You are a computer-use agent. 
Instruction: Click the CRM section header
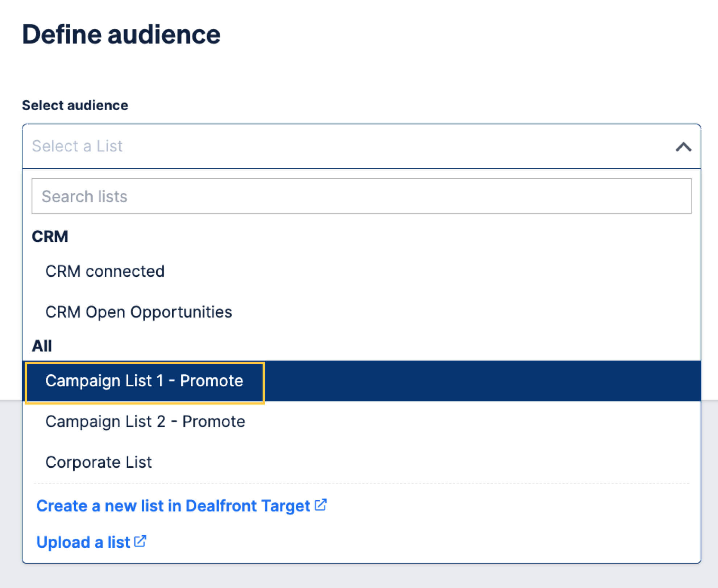50,236
